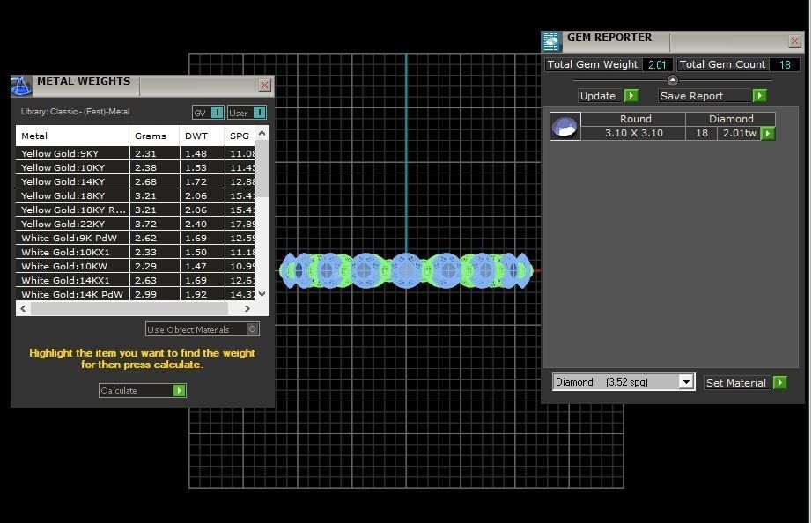Viewport: 812px width, 523px height.
Task: Click Calculate metal weight button
Action: [142, 390]
